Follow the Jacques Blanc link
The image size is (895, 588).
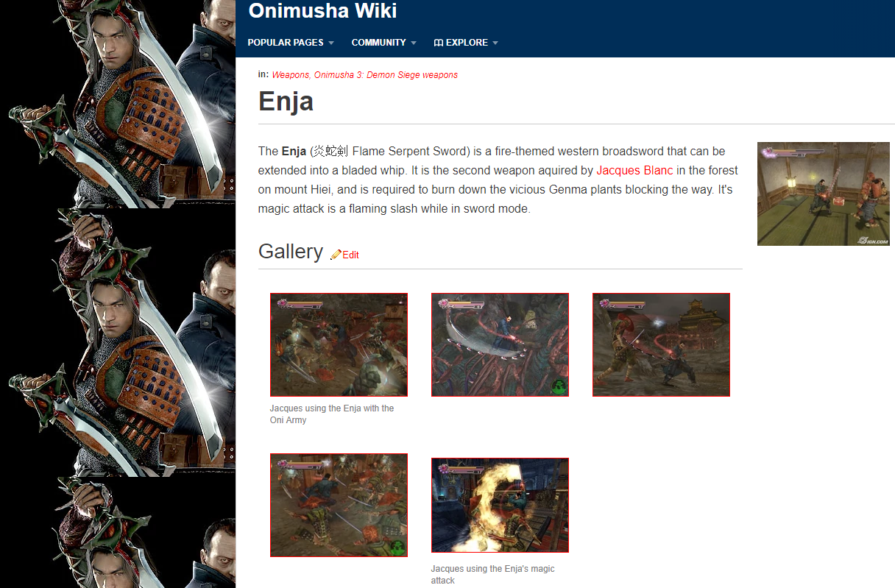pos(634,170)
